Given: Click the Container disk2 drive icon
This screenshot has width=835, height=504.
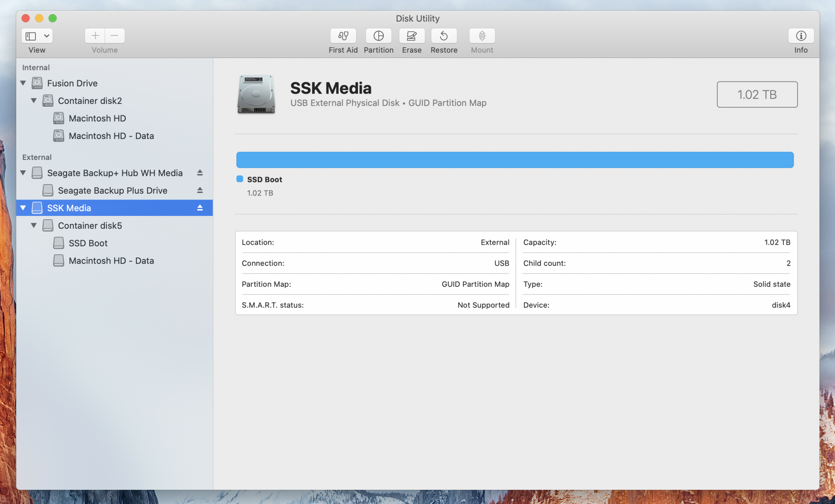Looking at the screenshot, I should pyautogui.click(x=48, y=101).
